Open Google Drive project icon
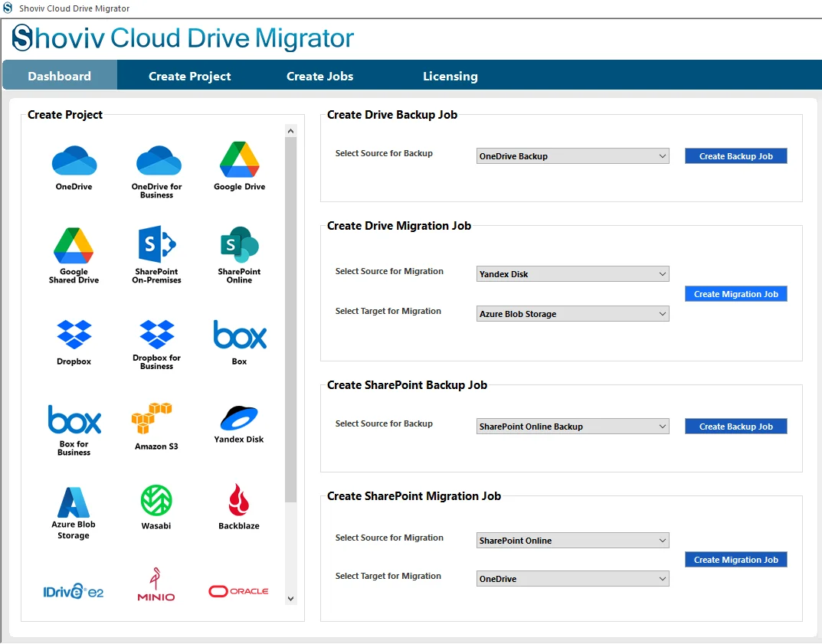Image resolution: width=822 pixels, height=644 pixels. [x=240, y=159]
